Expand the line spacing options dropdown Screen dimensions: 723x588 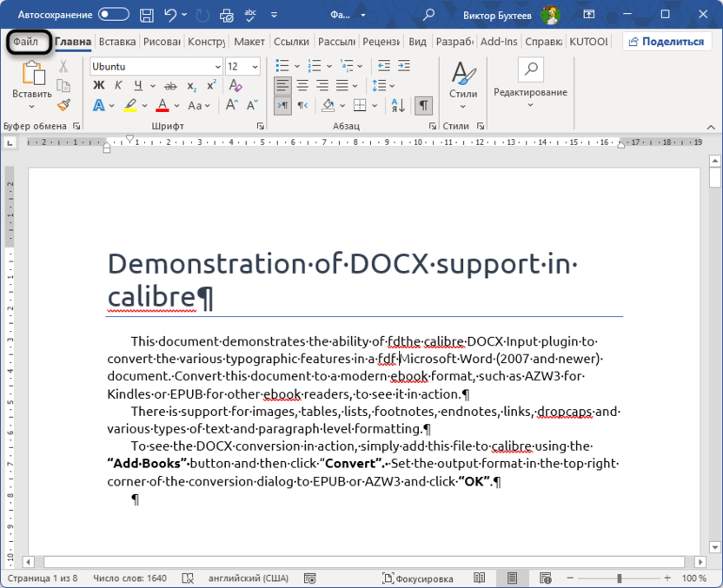coord(391,83)
